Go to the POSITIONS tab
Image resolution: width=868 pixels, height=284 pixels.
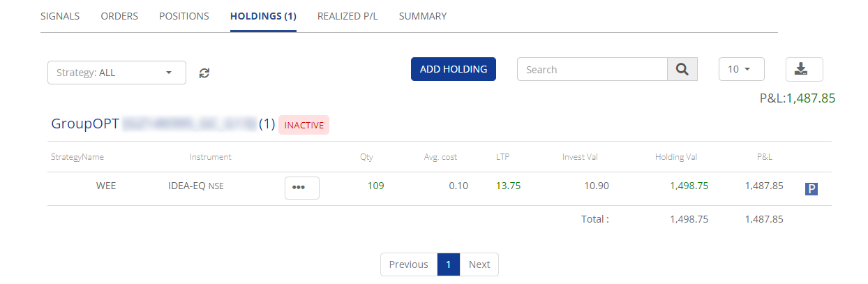click(x=184, y=16)
